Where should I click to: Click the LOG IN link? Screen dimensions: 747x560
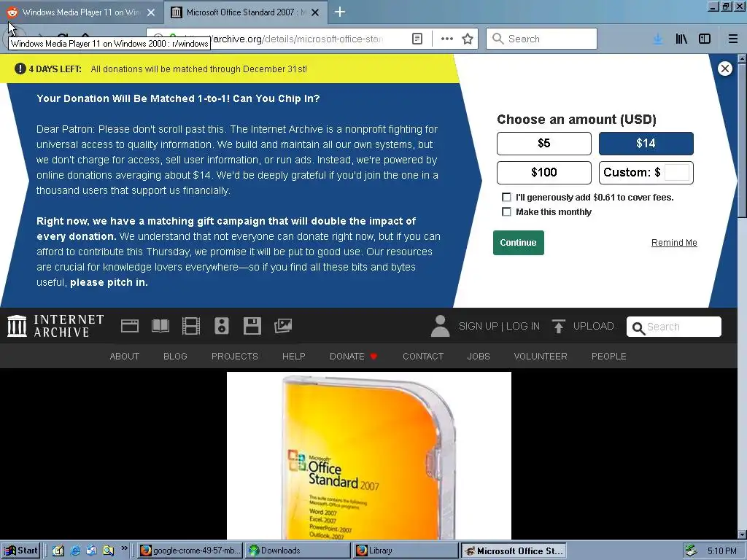pos(522,326)
